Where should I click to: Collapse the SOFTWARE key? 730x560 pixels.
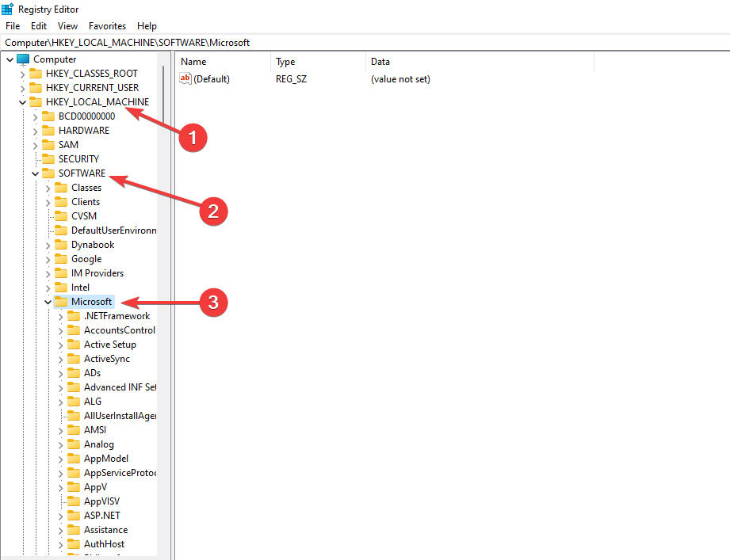[x=36, y=173]
